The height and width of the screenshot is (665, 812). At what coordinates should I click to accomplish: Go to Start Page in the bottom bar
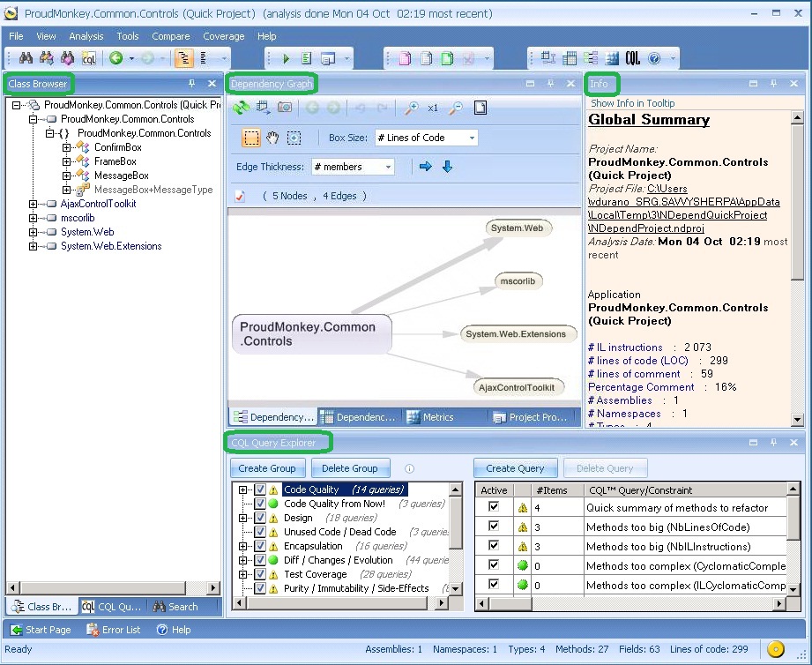click(x=41, y=630)
